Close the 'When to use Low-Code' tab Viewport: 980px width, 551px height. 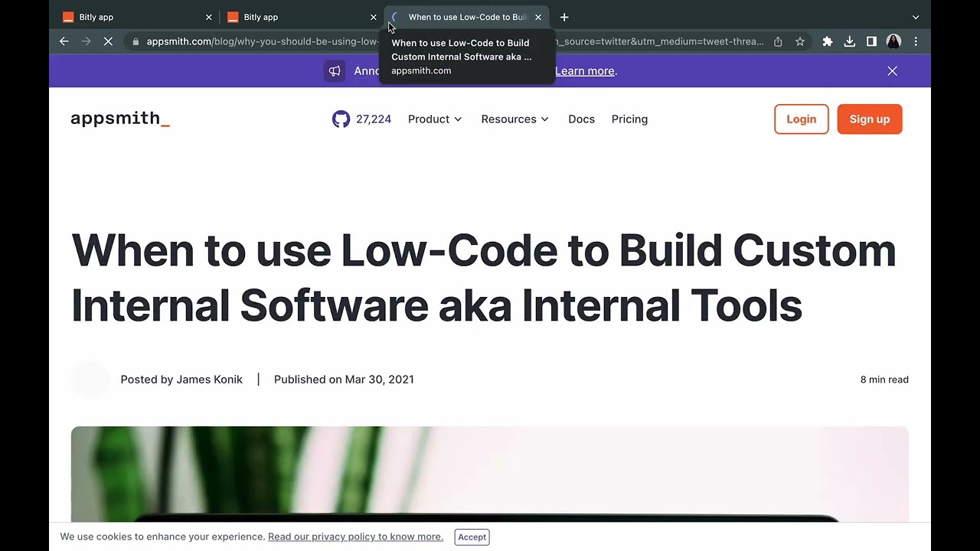point(538,17)
